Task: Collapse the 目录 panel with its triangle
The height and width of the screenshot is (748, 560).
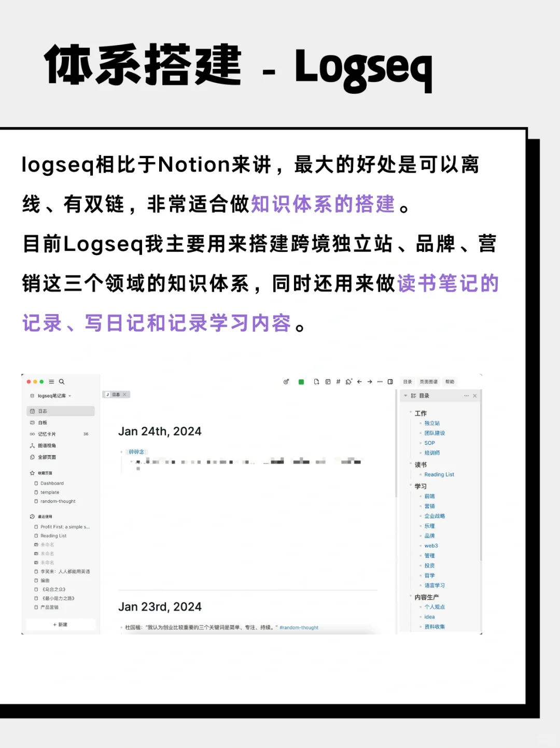Action: click(x=405, y=396)
